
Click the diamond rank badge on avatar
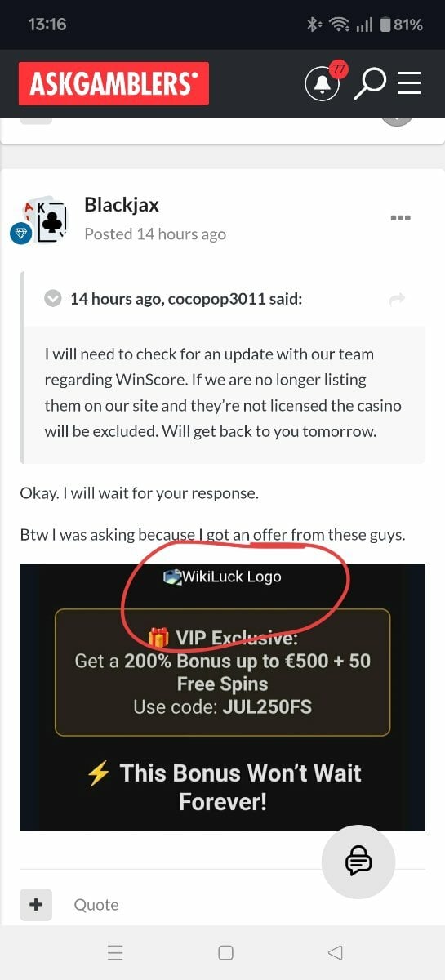pos(20,233)
